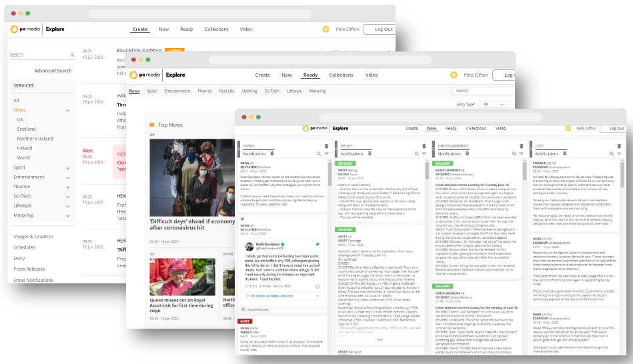The image size is (633, 364).
Task: Delete the NEWS column with its trash icon
Action: 326,146
